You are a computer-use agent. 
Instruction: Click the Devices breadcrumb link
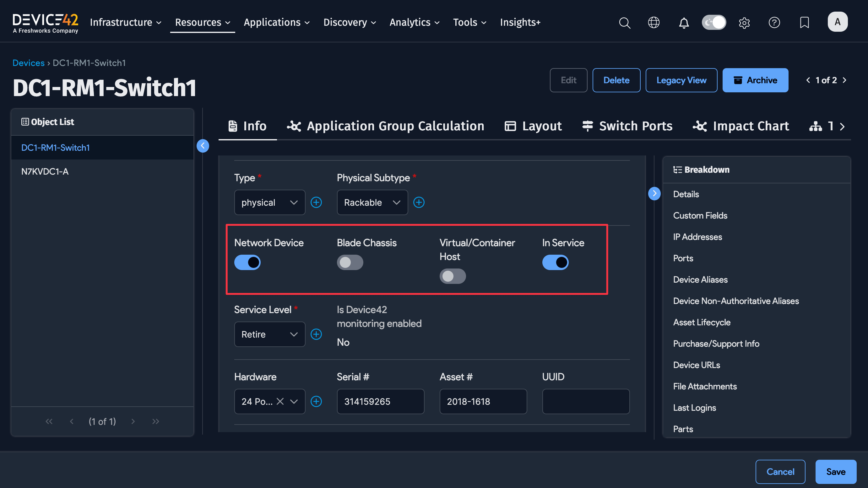click(28, 63)
